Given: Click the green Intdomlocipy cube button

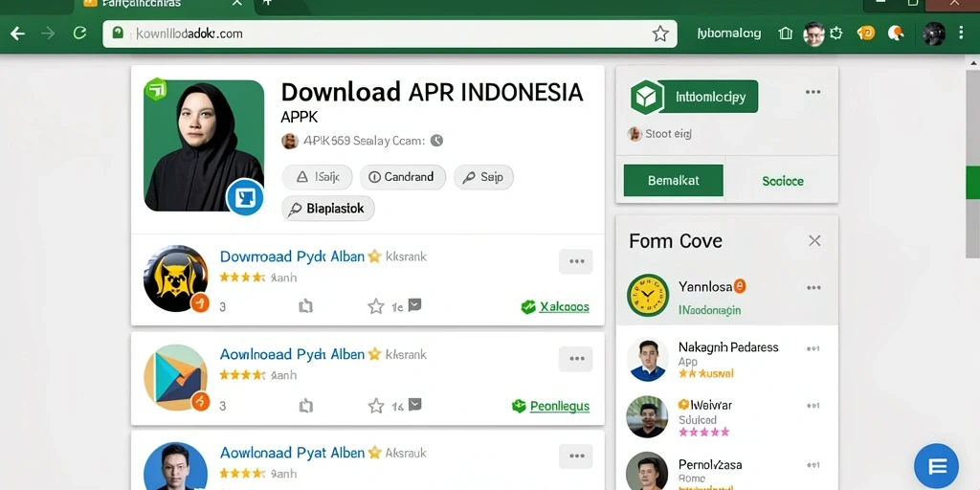Looking at the screenshot, I should [694, 98].
